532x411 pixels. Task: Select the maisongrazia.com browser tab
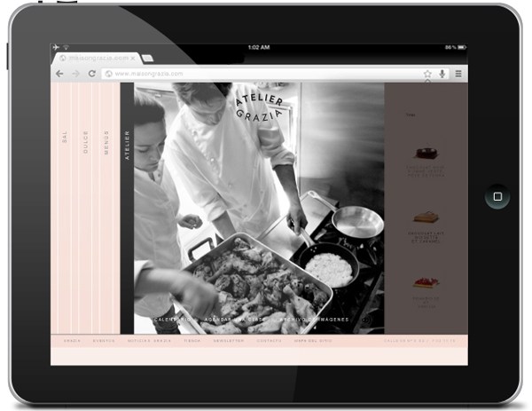(x=96, y=59)
